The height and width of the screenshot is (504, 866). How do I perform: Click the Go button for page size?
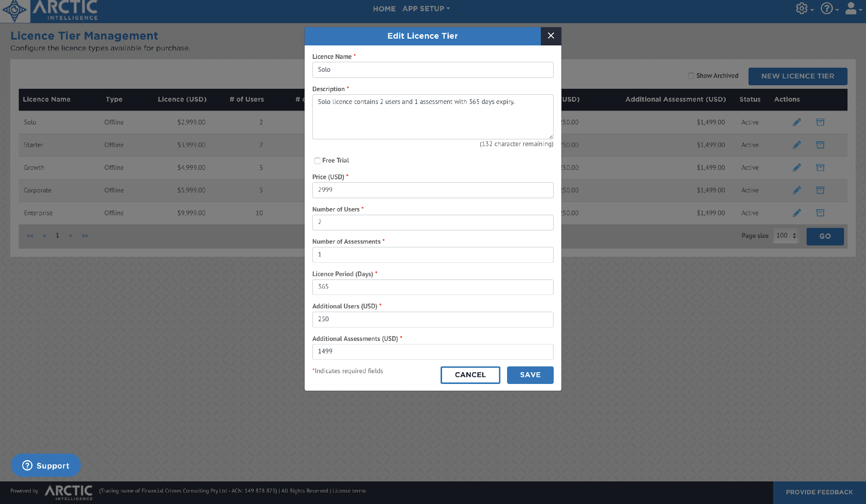[825, 236]
